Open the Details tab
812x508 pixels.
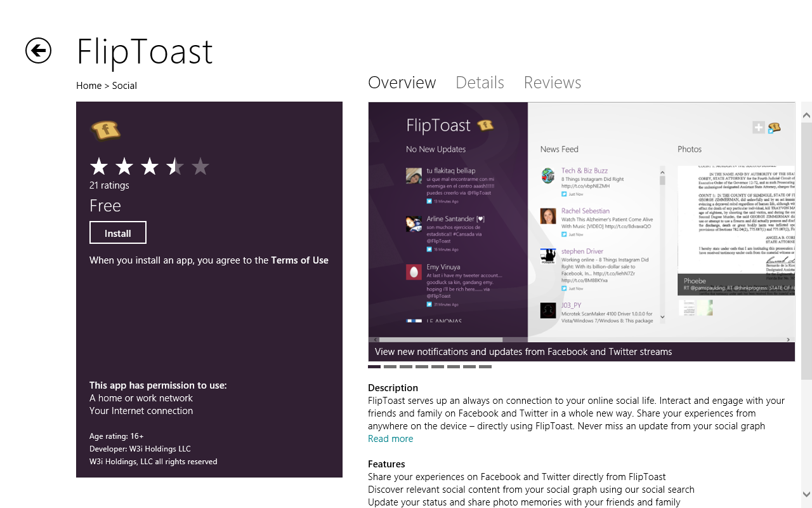coord(480,83)
